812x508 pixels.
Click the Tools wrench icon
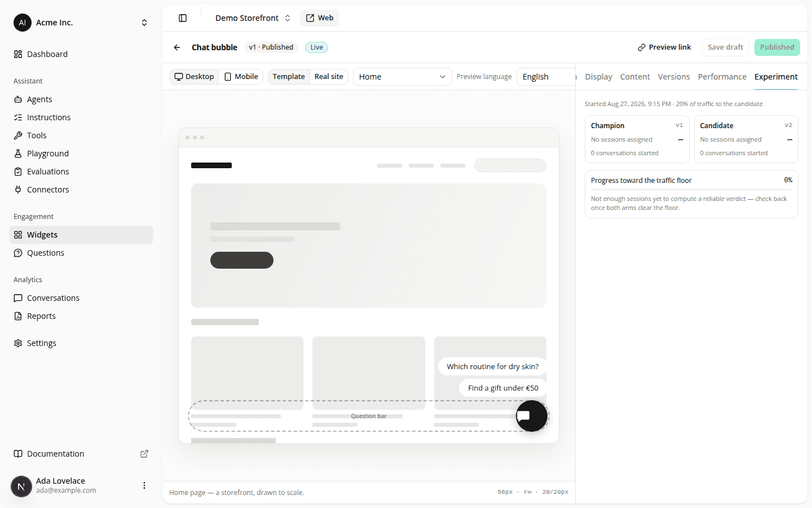[18, 135]
